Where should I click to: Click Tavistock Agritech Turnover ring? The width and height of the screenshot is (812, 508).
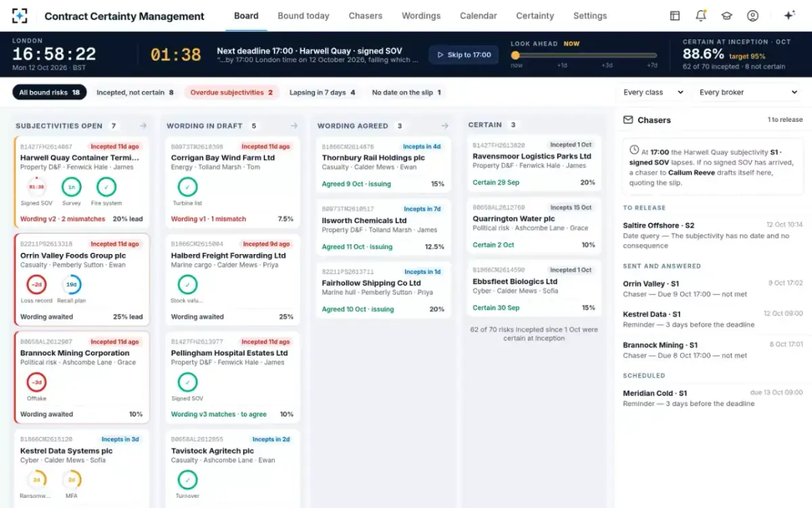pyautogui.click(x=187, y=480)
